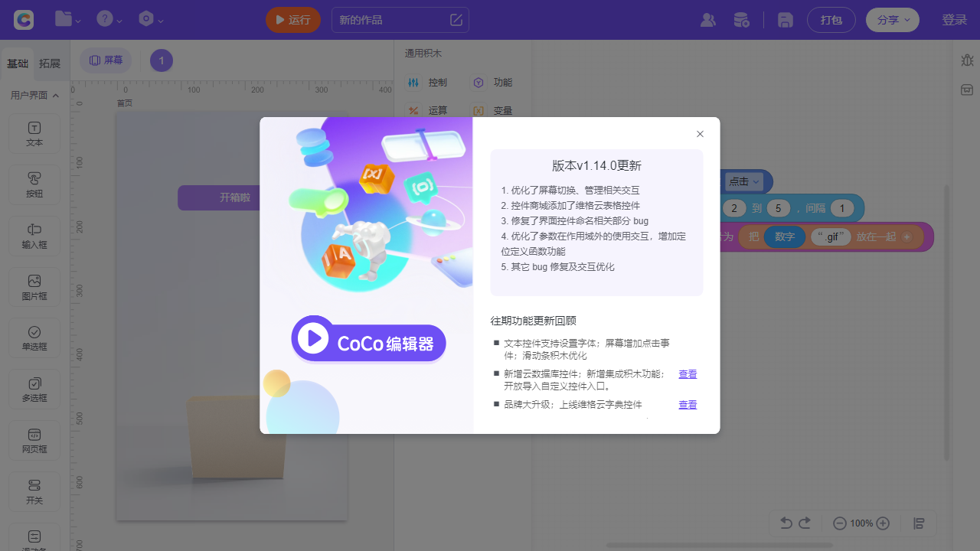Select the 按钮 button widget
980x551 pixels.
tap(34, 185)
